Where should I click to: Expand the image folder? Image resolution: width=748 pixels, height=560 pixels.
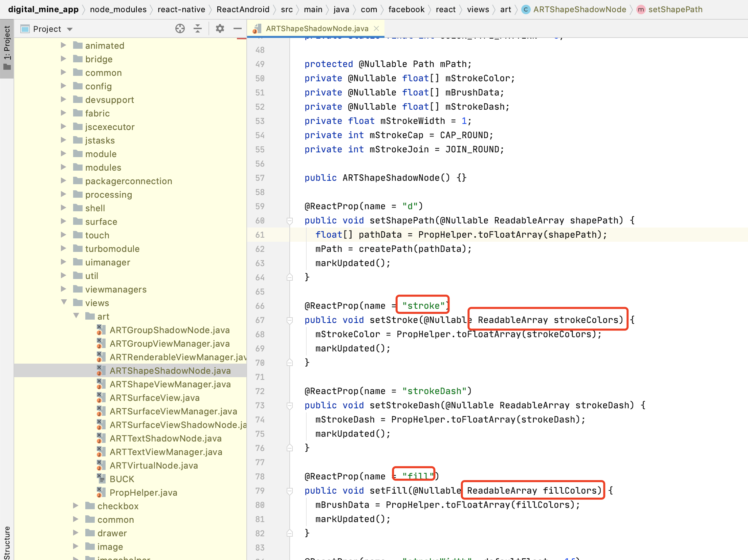point(76,546)
